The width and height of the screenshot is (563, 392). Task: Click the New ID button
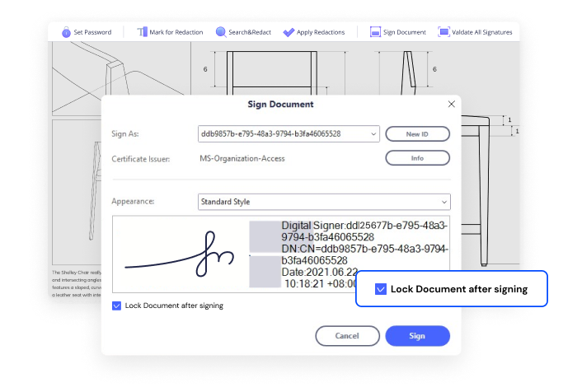pos(417,134)
